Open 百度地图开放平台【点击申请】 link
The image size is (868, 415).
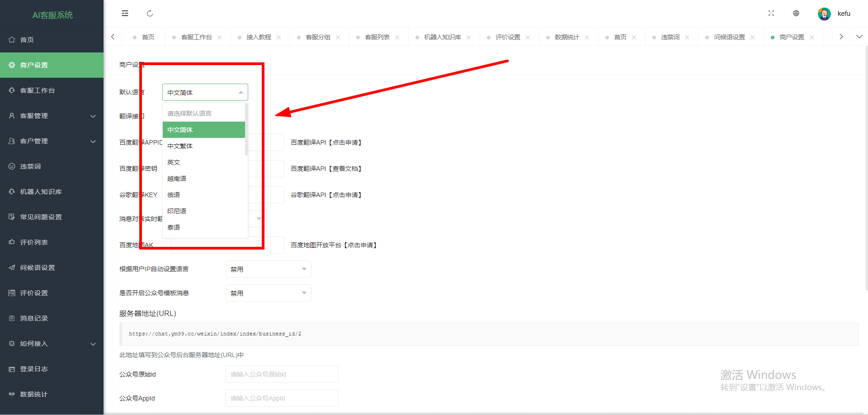334,245
